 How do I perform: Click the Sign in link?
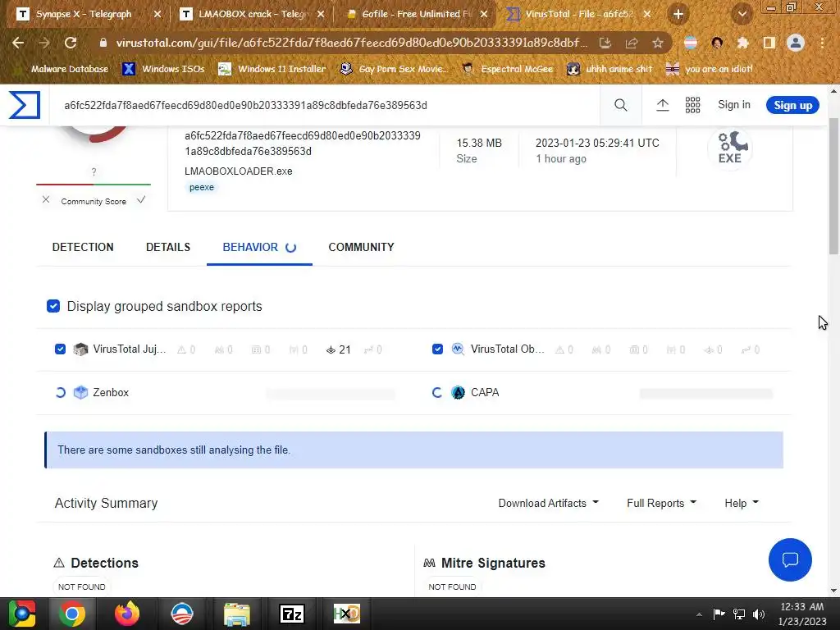click(734, 105)
